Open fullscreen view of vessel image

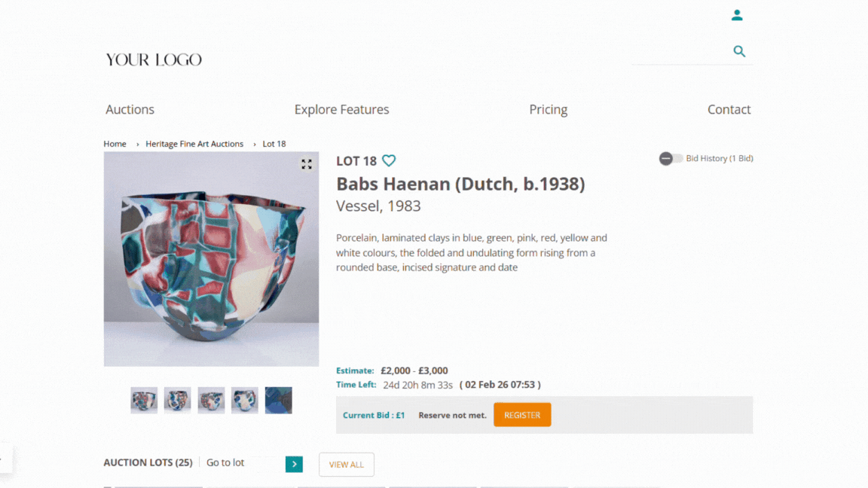click(307, 164)
